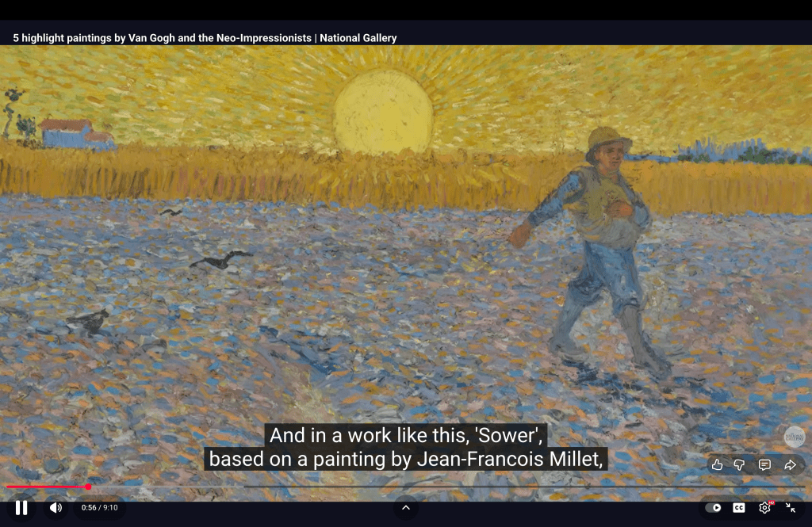Toggle closed captions off

[x=739, y=507]
